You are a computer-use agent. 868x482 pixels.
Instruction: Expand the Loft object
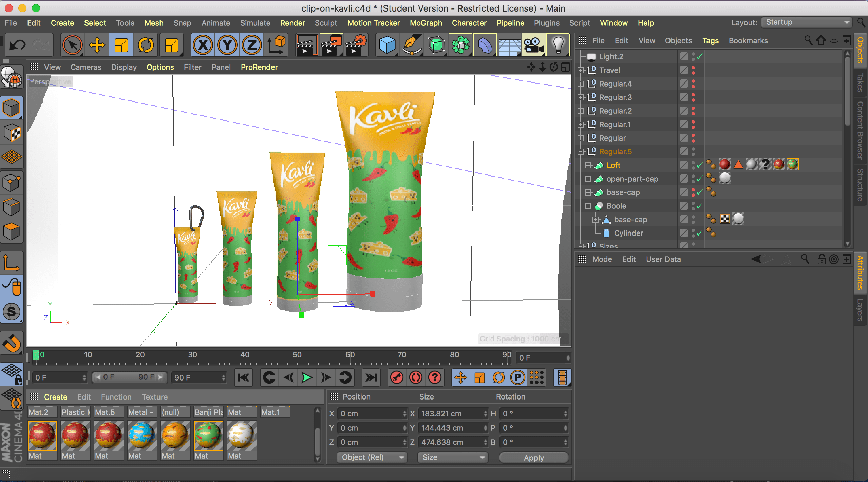click(588, 165)
